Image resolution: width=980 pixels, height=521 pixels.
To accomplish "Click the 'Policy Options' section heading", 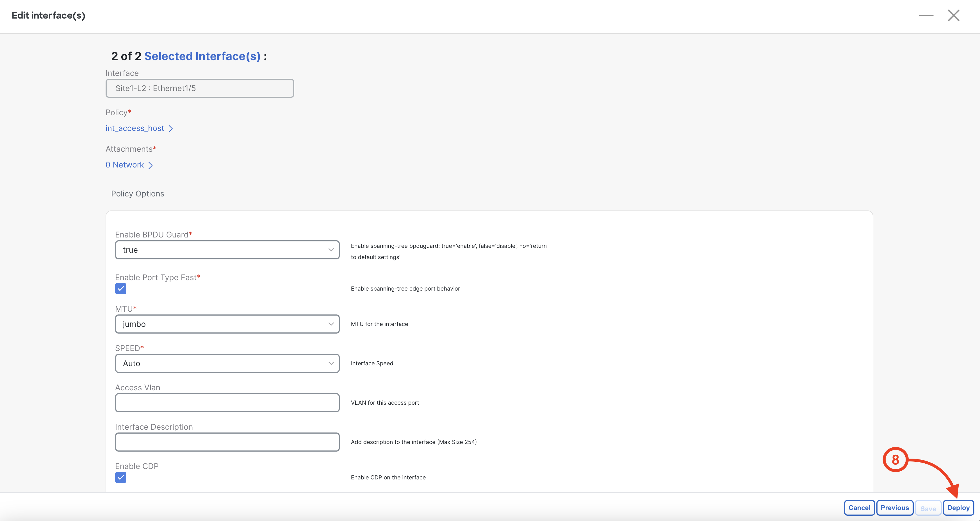I will 138,194.
